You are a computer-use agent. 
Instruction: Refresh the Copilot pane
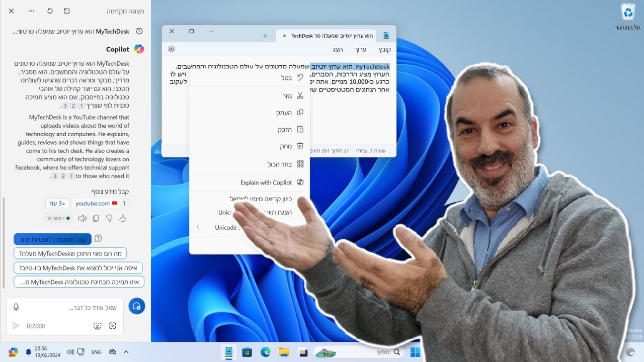pos(50,11)
